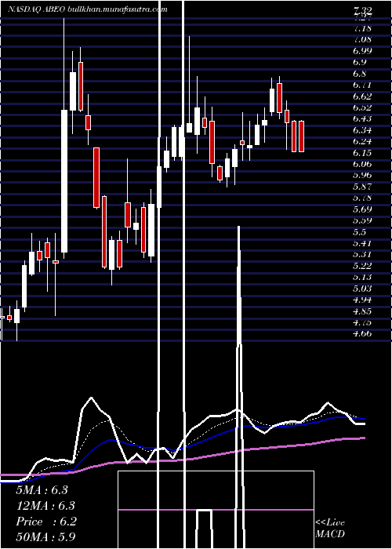Click the 4.66 price axis label
This screenshot has height=549, width=392.
tap(362, 333)
